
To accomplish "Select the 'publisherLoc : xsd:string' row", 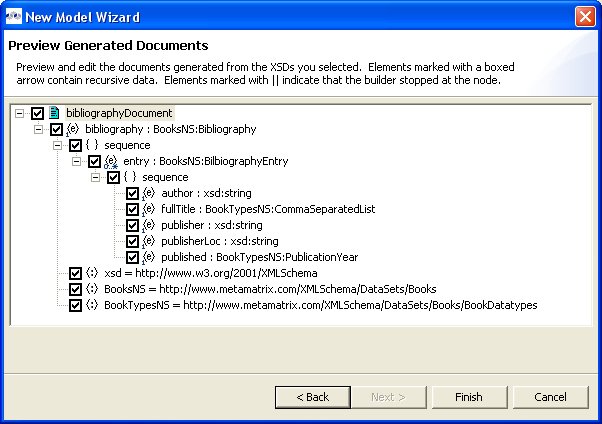I will [x=220, y=241].
